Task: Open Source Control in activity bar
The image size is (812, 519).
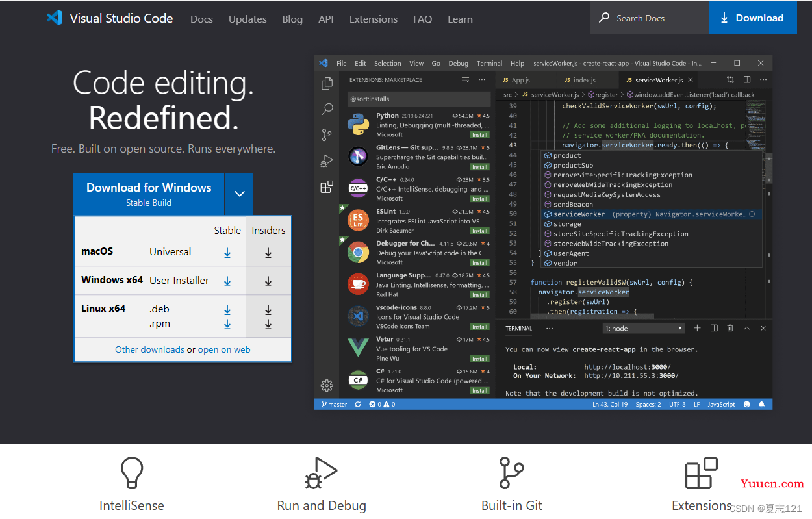Action: point(327,135)
